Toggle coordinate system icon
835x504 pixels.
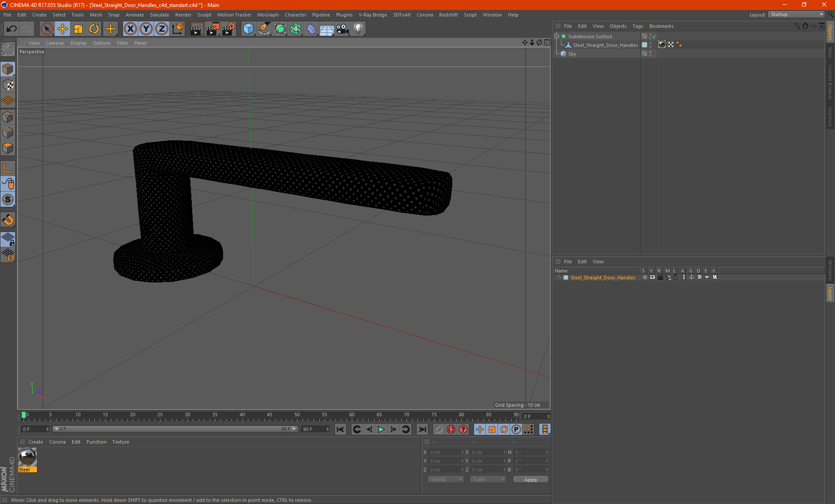tap(178, 29)
